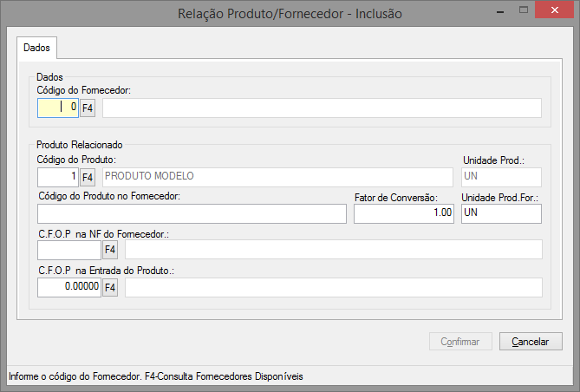The image size is (580, 392).
Task: Click the Unidade Prod. field
Action: (502, 177)
